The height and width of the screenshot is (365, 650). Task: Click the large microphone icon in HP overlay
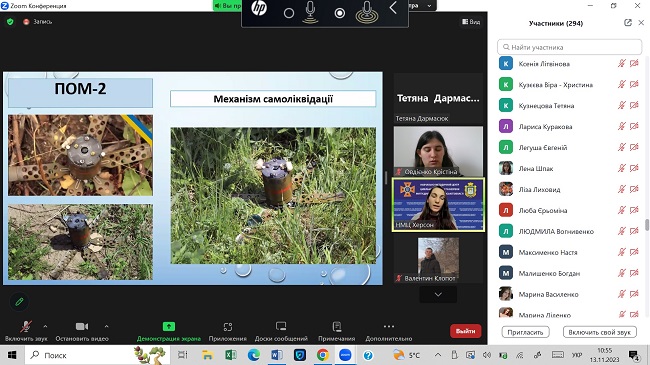coord(367,12)
